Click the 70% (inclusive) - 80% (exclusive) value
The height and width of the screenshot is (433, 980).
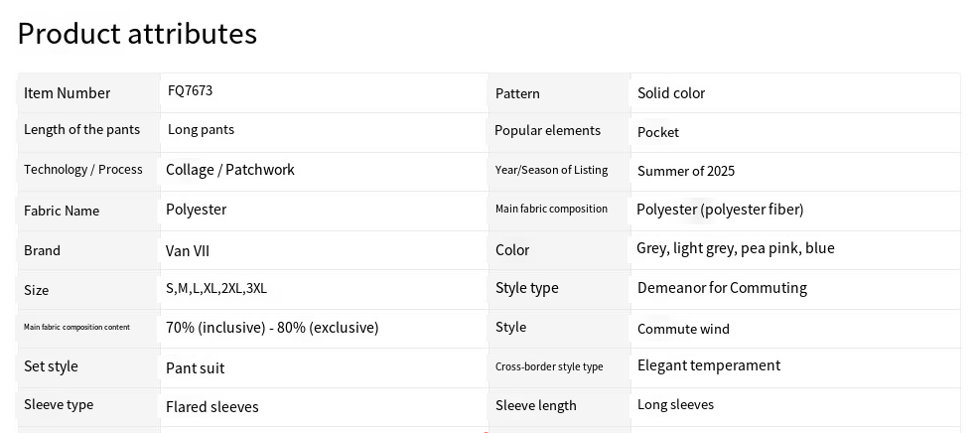(x=272, y=328)
